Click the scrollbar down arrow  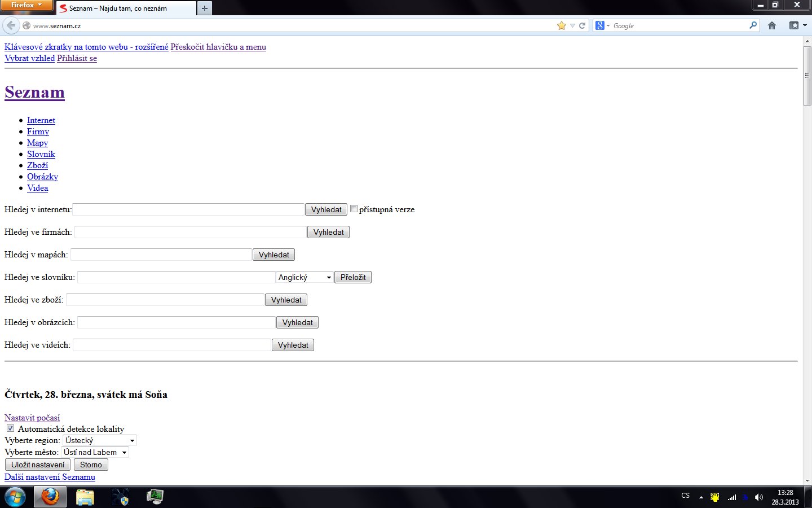click(x=807, y=480)
